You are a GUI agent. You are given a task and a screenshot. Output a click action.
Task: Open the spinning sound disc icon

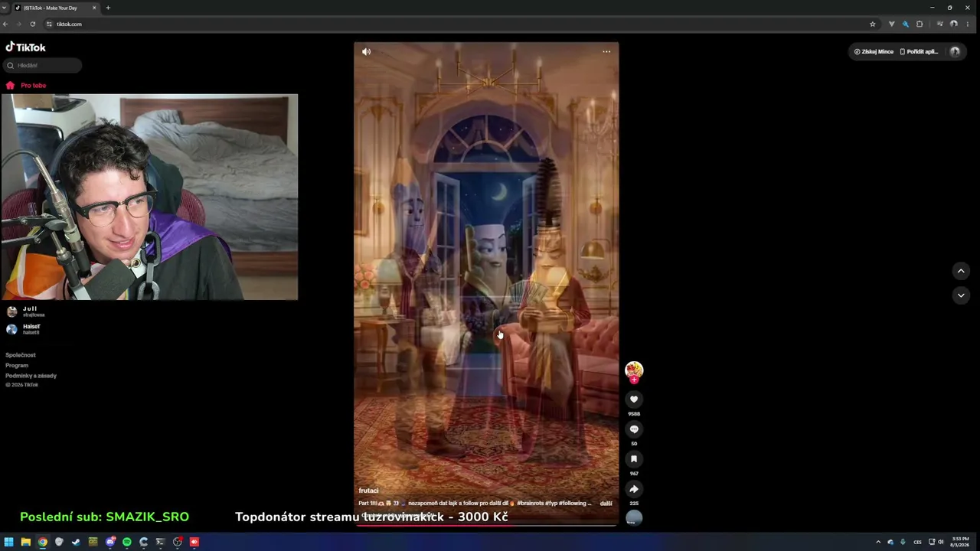pos(634,518)
